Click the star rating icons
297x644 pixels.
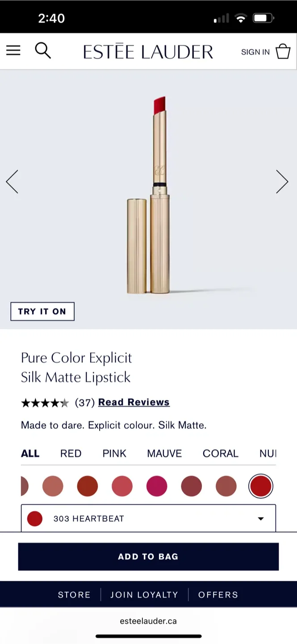pyautogui.click(x=45, y=402)
